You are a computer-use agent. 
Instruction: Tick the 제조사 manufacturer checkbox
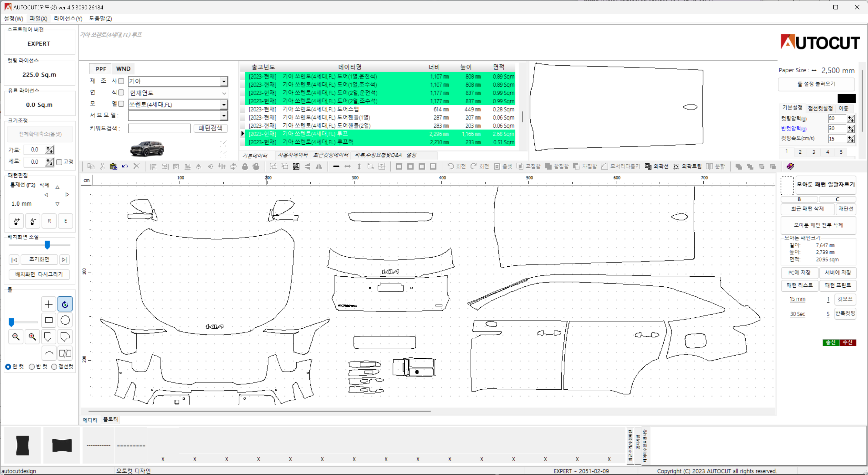click(x=121, y=81)
